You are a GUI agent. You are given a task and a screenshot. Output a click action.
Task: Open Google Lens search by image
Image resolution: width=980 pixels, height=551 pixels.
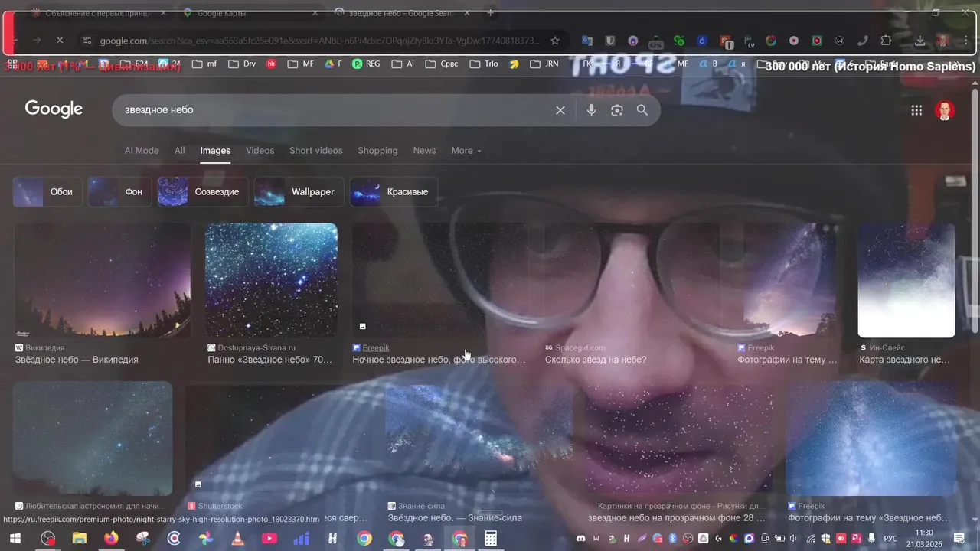pyautogui.click(x=617, y=110)
